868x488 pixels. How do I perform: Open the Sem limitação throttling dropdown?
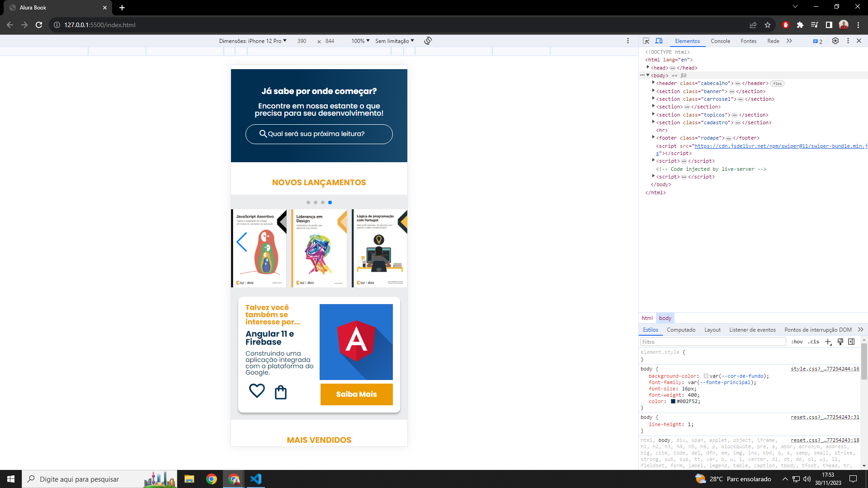coord(394,41)
